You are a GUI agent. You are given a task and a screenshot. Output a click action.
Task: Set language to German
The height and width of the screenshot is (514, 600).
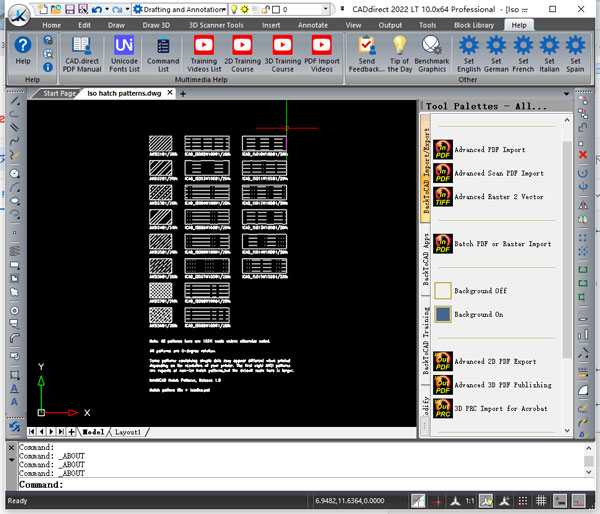click(495, 54)
